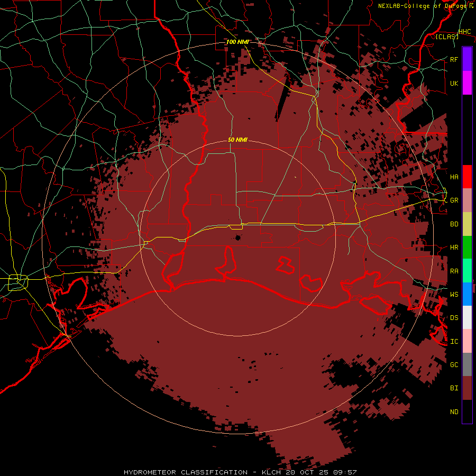Viewport: 476px width, 476px height.
Task: Click the magenta UK legend color swatch
Action: (467, 83)
